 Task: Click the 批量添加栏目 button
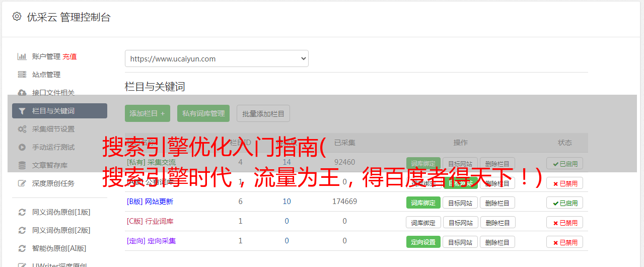point(263,113)
